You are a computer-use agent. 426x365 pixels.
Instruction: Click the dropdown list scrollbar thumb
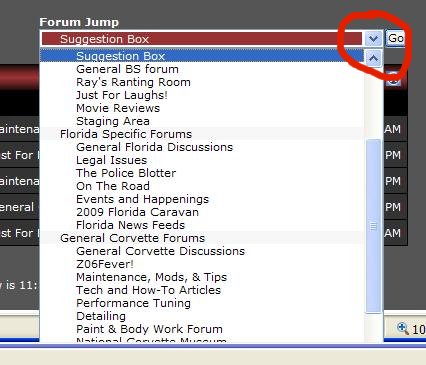coord(373,226)
